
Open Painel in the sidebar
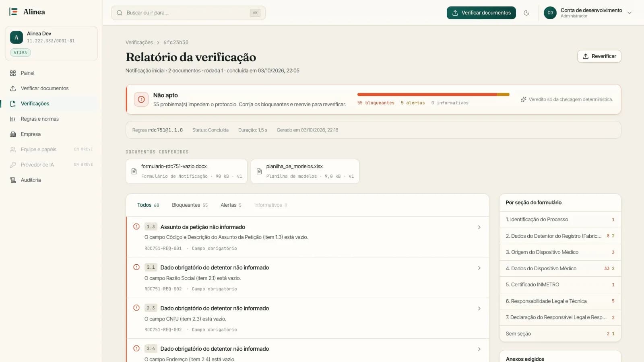pos(52,73)
